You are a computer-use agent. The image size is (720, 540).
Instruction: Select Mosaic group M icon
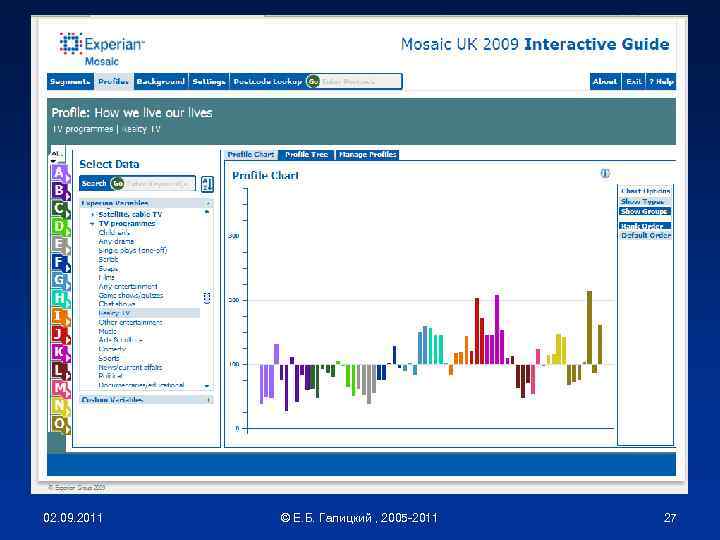[60, 388]
